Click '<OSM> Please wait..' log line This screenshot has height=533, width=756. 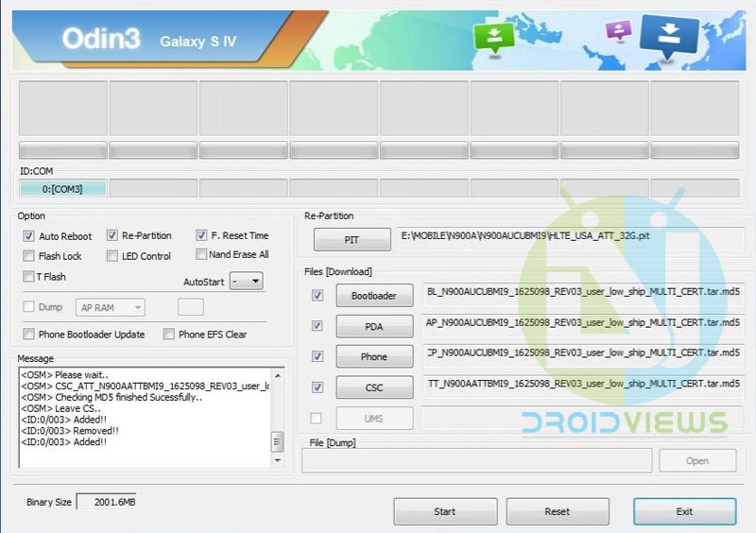point(64,375)
